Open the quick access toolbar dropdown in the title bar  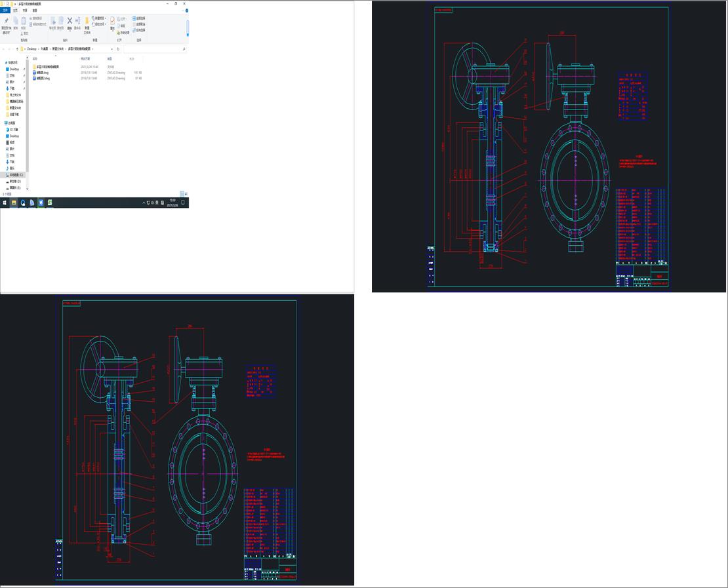click(x=15, y=4)
